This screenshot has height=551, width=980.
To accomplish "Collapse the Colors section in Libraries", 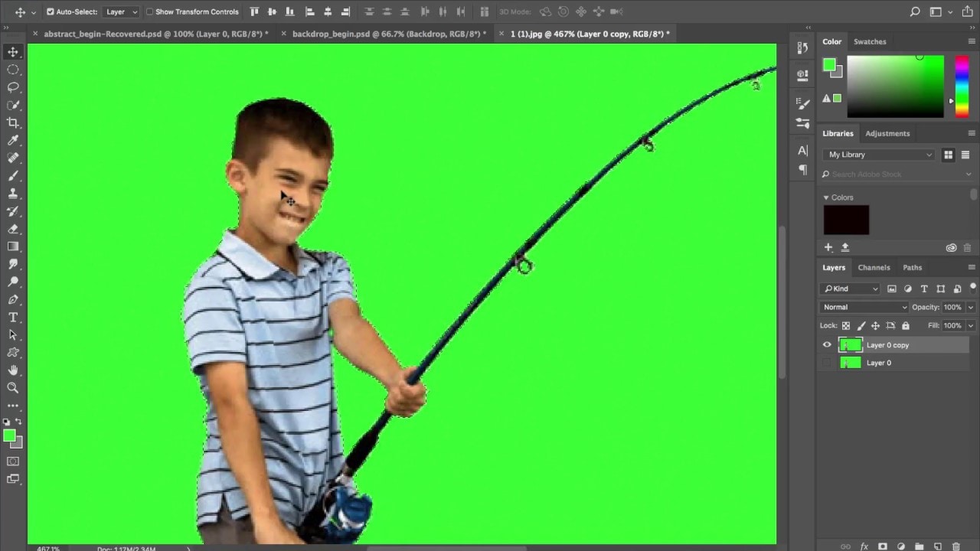I will pyautogui.click(x=825, y=197).
